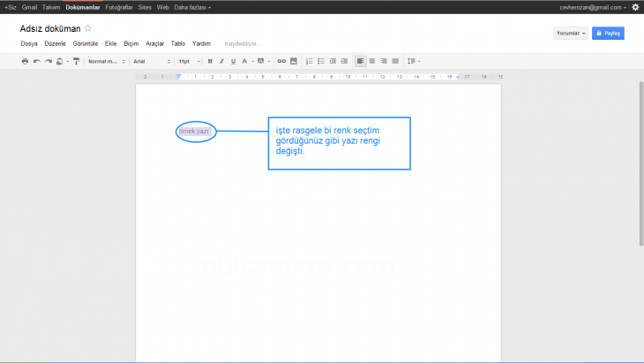The image size is (644, 363).
Task: Open the Dosya menu
Action: click(x=28, y=42)
